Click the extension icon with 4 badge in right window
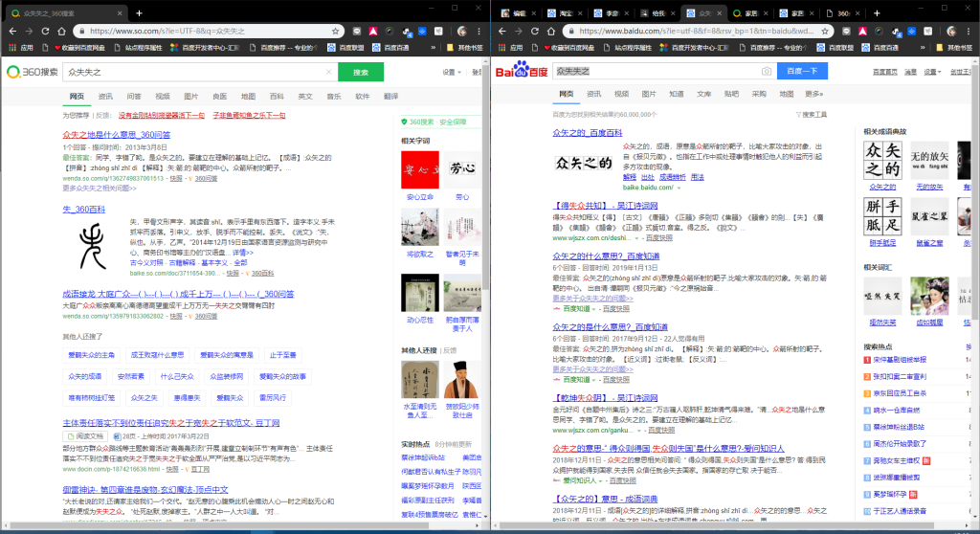Viewport: 980px width, 534px height. coord(896,32)
